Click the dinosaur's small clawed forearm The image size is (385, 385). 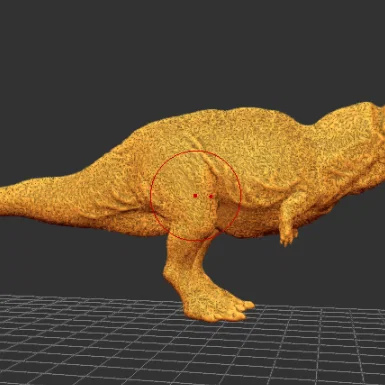(x=290, y=218)
